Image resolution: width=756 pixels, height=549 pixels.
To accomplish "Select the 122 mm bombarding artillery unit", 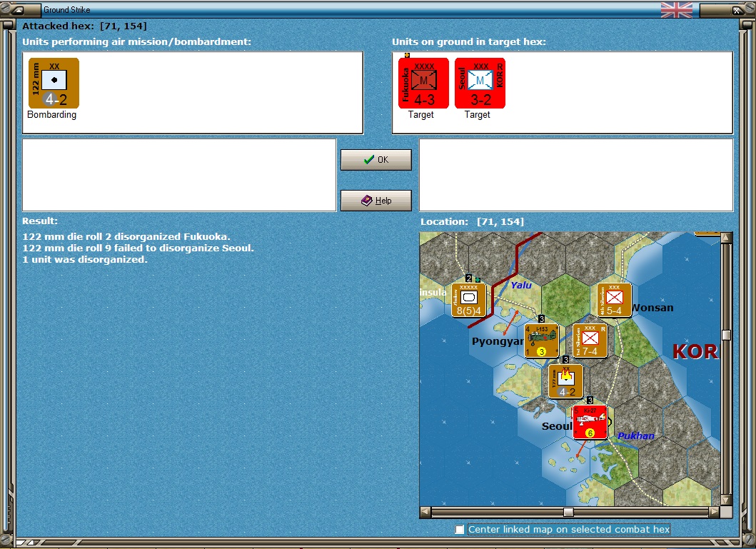I will tap(54, 84).
